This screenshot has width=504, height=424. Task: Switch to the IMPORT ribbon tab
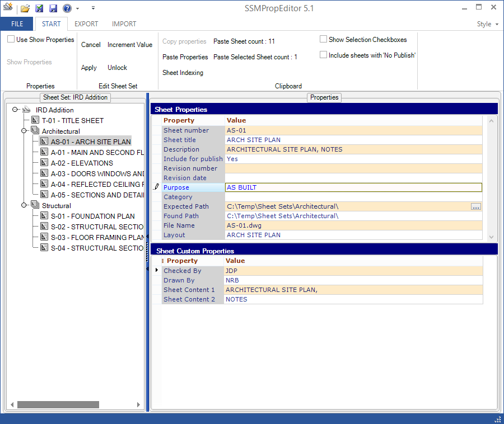pyautogui.click(x=124, y=24)
